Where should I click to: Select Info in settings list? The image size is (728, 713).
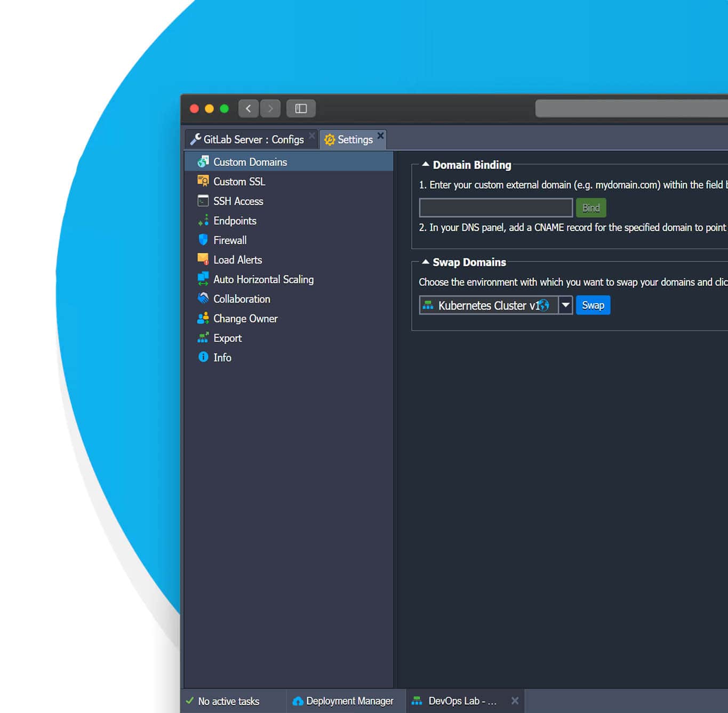(x=289, y=358)
